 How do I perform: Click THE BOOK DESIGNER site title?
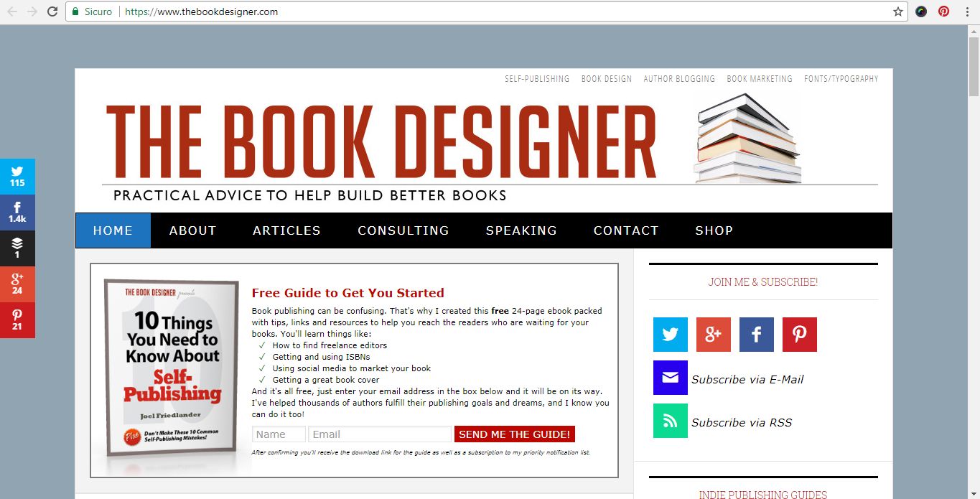point(381,141)
